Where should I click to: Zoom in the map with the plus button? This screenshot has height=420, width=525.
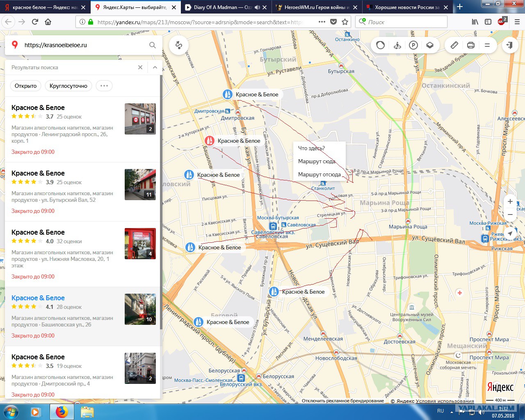(510, 201)
